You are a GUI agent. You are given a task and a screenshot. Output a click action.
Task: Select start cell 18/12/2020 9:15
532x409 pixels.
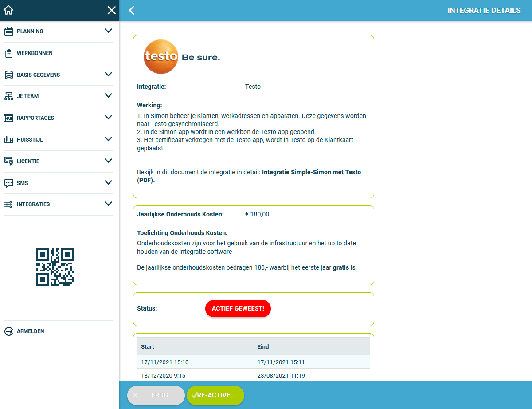click(x=196, y=375)
